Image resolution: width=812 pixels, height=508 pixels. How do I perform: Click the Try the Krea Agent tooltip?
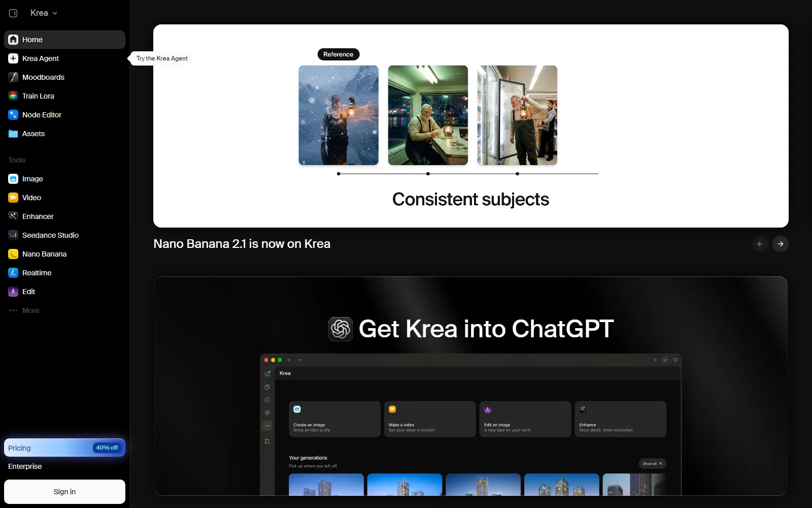[161, 58]
